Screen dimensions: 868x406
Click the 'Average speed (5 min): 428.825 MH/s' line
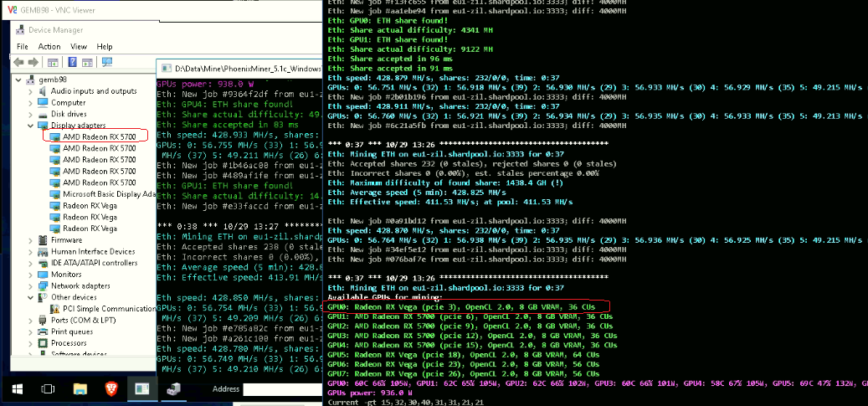417,193
